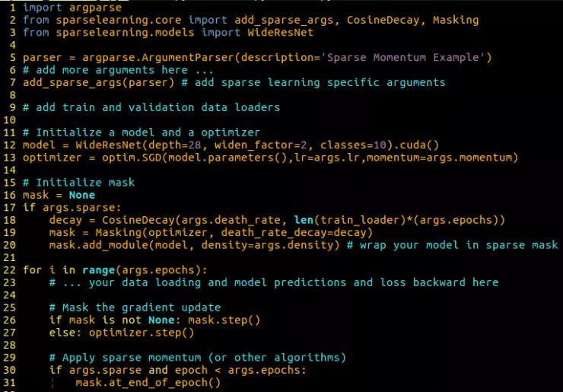This screenshot has width=563, height=392.
Task: Click 'if args.sparse:' on line 17
Action: point(72,208)
